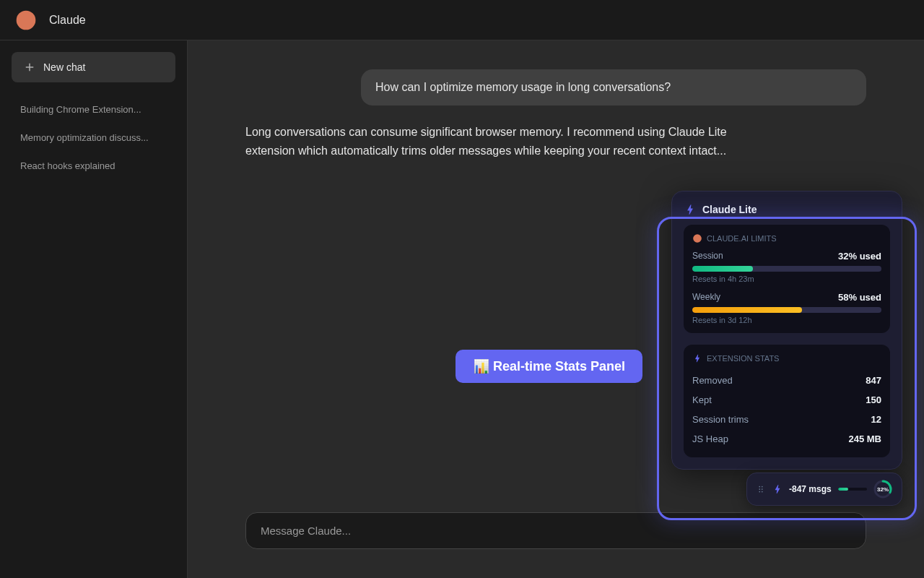The image size is (924, 578).
Task: Click the orange dot icon beside CLAUDE.AI LIMITS
Action: coord(697,238)
